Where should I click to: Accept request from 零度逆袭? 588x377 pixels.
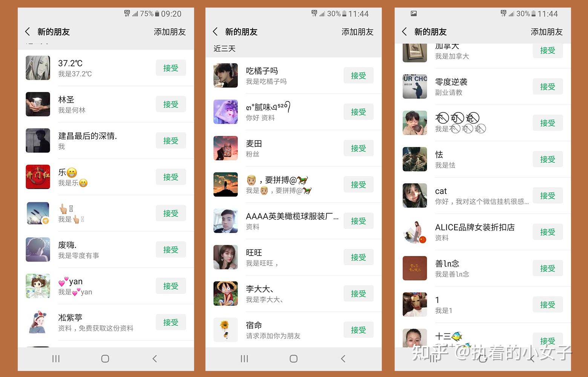[x=548, y=86]
